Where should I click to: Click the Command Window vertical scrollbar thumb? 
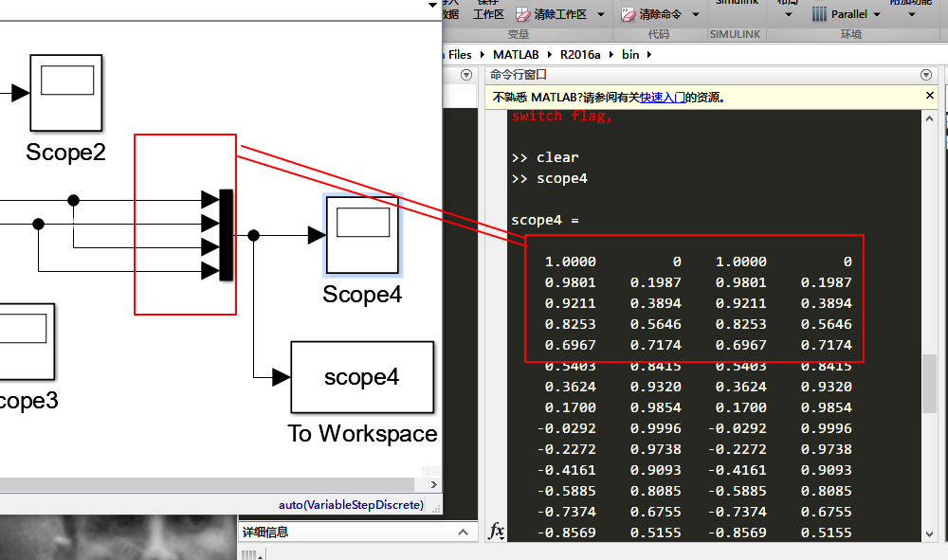coord(929,384)
